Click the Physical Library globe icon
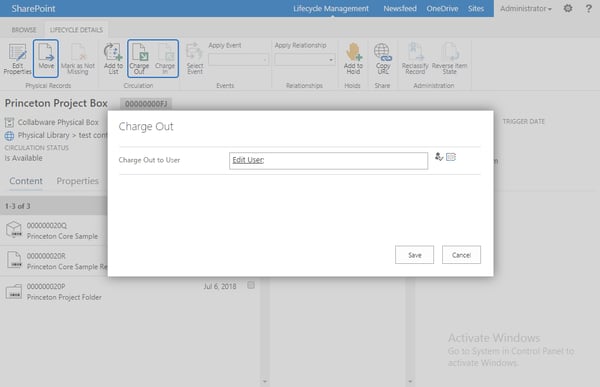Image resolution: width=600 pixels, height=387 pixels. coord(9,136)
